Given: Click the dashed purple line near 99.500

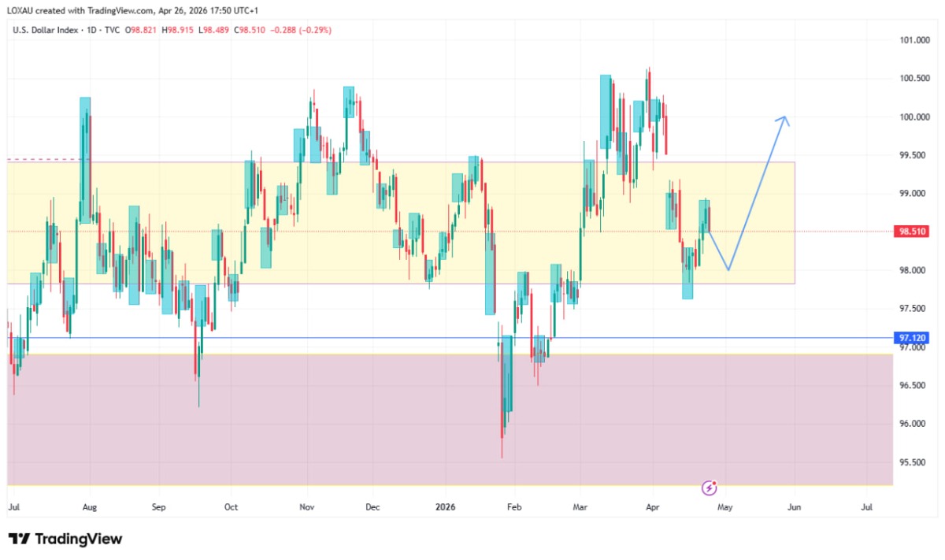Looking at the screenshot, I should point(43,159).
